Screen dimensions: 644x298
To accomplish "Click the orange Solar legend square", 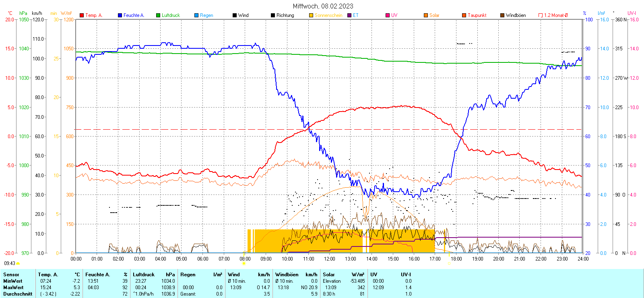I will (426, 15).
